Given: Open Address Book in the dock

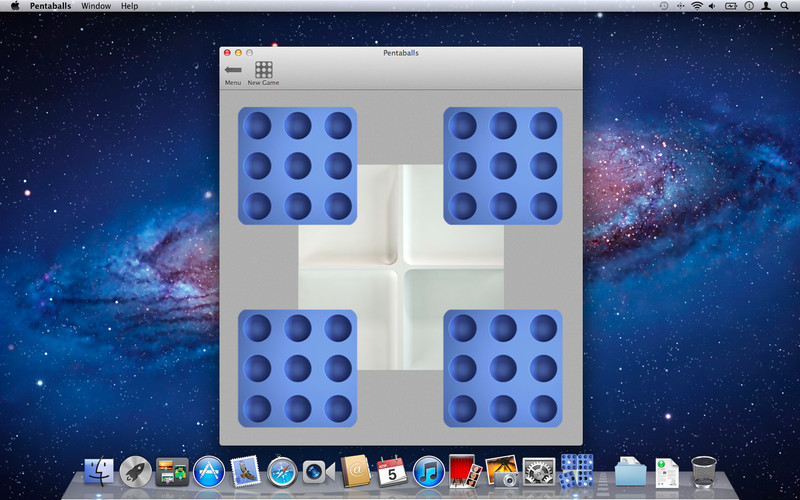Looking at the screenshot, I should pos(356,471).
